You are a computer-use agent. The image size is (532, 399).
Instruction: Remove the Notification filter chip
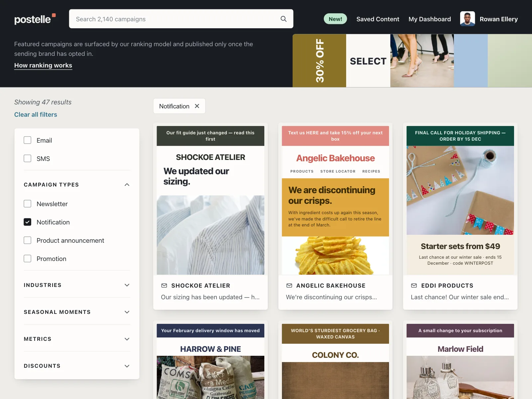click(197, 106)
